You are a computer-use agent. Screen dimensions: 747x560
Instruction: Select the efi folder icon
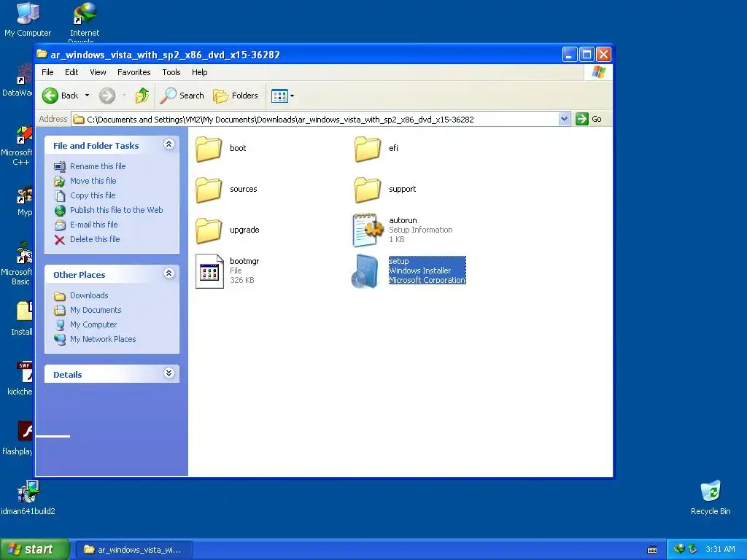(x=368, y=149)
